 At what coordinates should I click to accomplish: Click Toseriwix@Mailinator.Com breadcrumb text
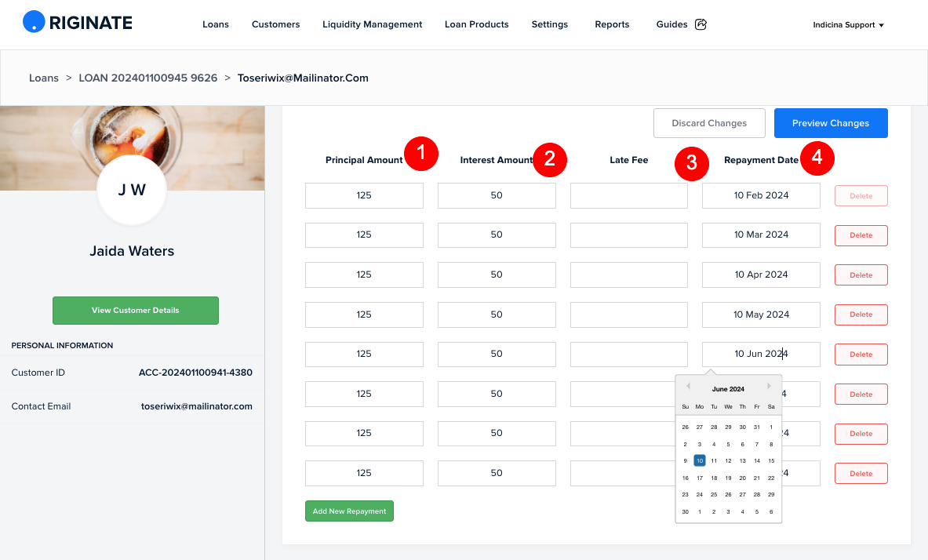tap(303, 78)
